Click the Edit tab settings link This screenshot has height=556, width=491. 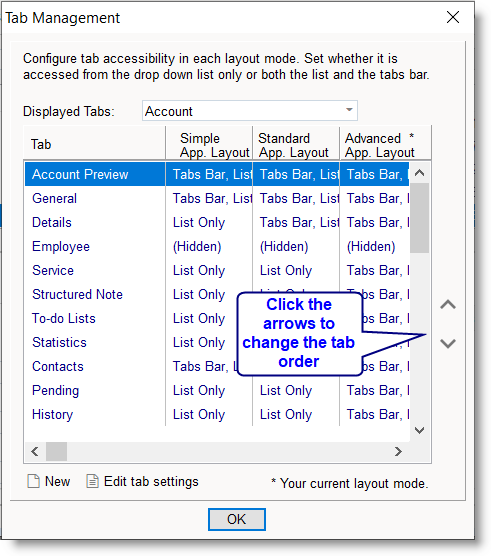151,482
